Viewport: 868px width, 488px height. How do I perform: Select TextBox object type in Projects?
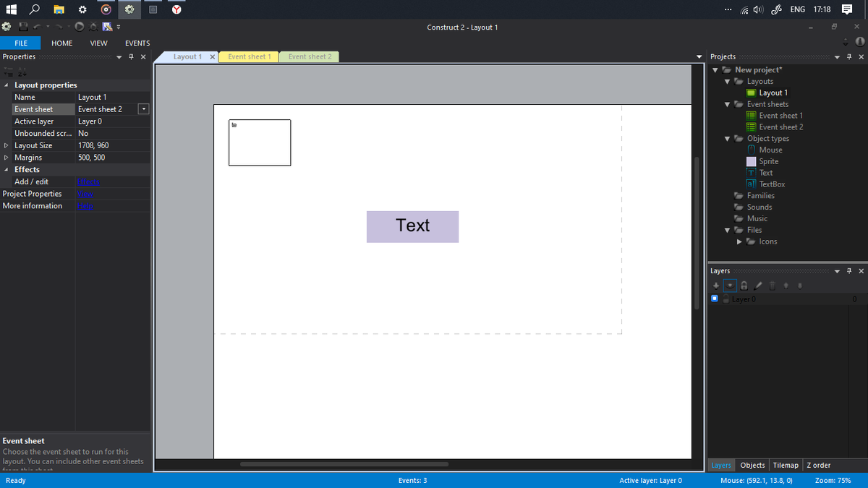point(766,184)
